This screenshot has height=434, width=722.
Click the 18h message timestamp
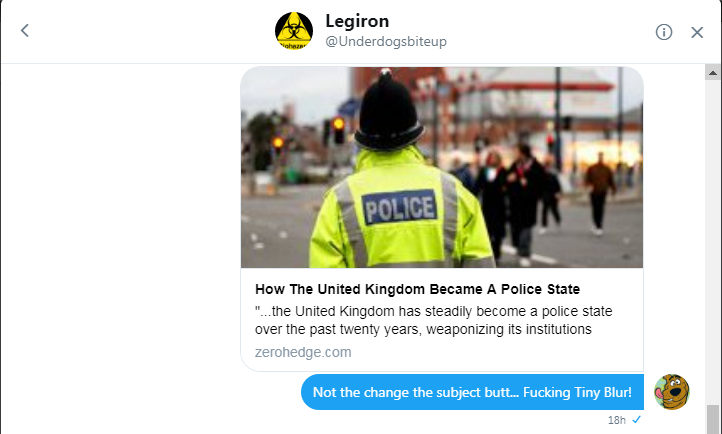coord(616,420)
